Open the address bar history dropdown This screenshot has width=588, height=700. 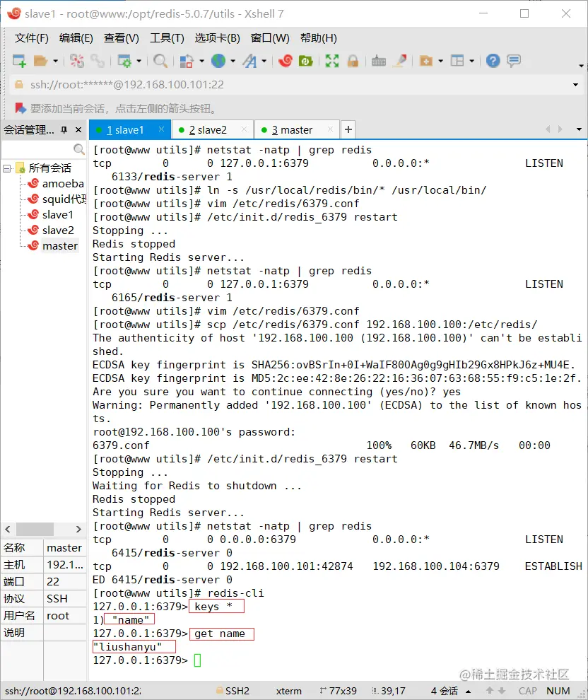tap(575, 85)
